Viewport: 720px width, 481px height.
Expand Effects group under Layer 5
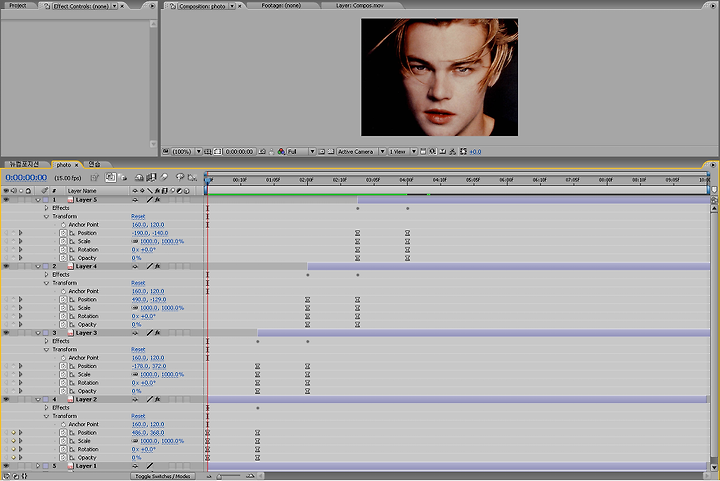point(46,208)
